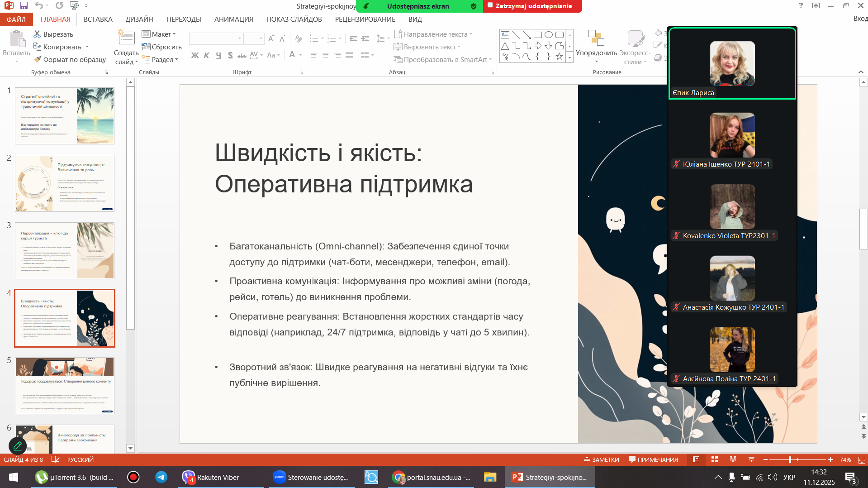Expand the shapes gallery more arrow
868x488 pixels.
[x=569, y=57]
